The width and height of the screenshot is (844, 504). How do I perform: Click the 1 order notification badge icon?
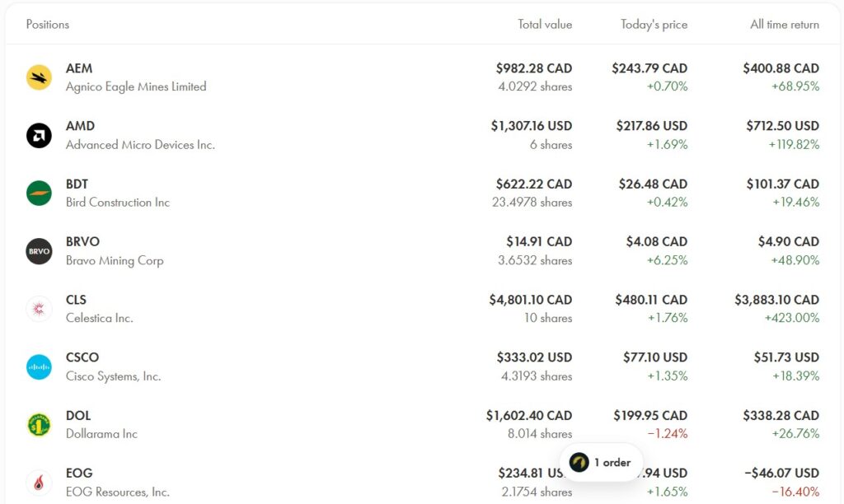(579, 462)
